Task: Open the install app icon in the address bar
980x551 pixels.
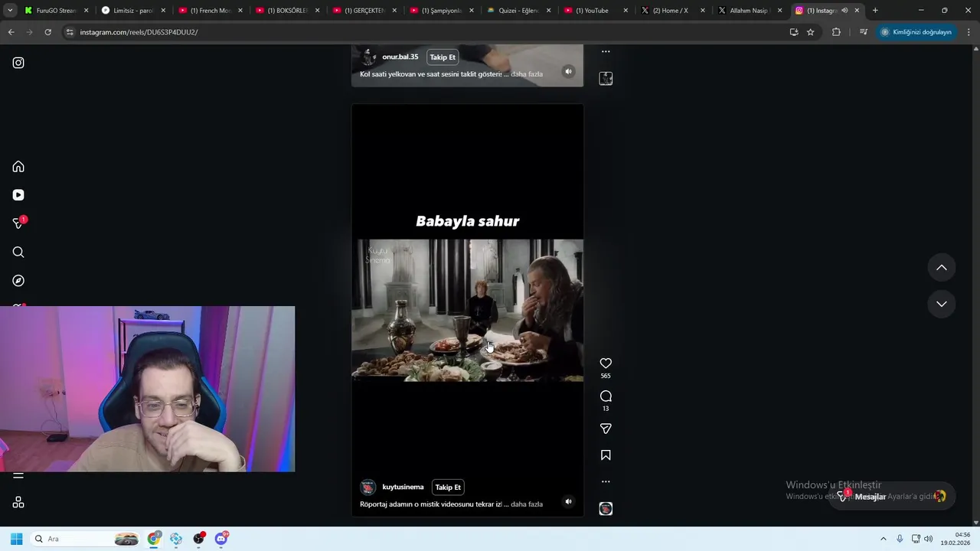Action: coord(794,32)
